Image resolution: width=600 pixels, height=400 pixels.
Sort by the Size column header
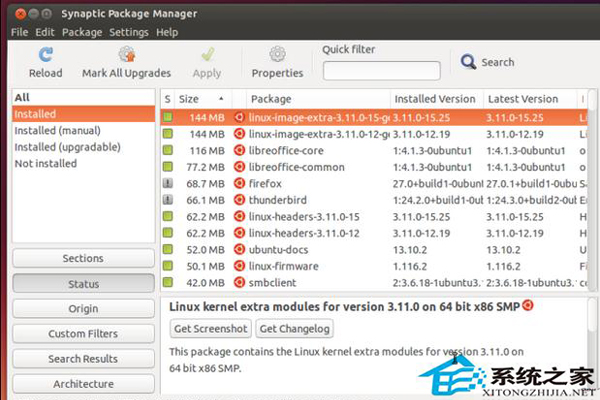(x=203, y=99)
